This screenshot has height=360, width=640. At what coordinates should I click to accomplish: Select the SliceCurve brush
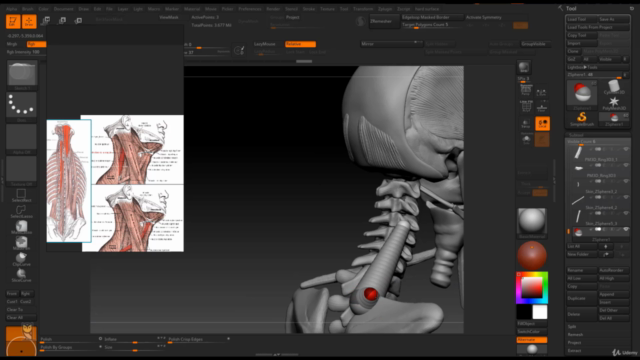click(x=21, y=275)
